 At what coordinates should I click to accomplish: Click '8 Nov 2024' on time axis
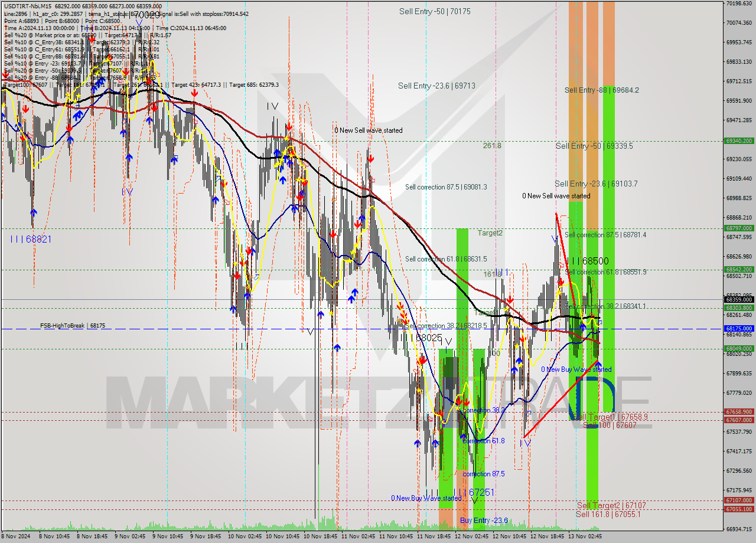[16, 537]
